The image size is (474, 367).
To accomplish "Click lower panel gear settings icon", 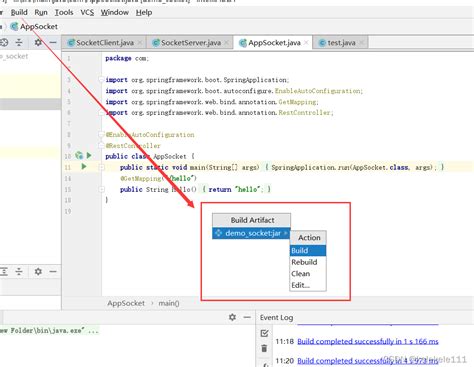I will tap(38, 272).
